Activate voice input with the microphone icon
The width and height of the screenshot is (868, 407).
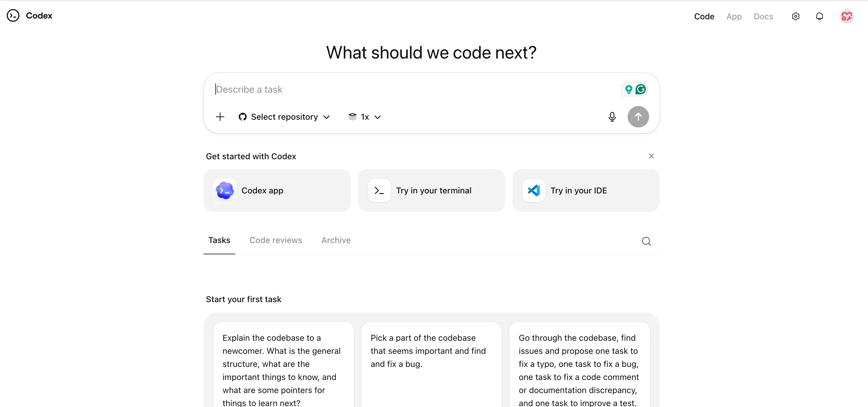pos(612,117)
